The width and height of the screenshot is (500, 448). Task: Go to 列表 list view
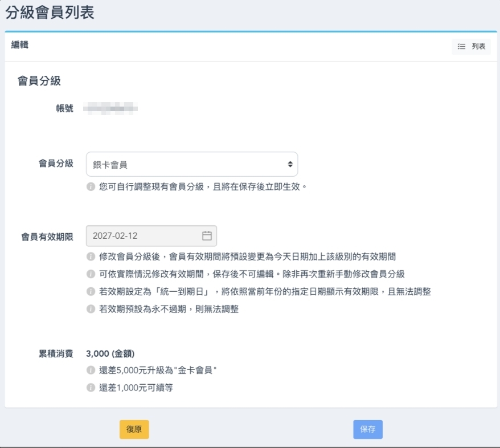tap(472, 47)
